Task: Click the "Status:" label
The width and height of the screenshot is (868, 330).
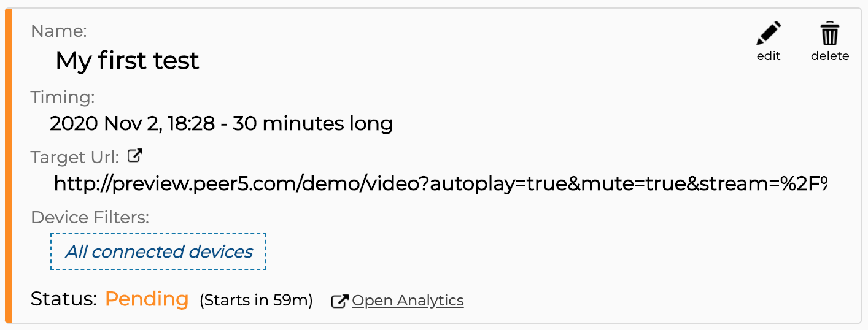Action: (64, 299)
